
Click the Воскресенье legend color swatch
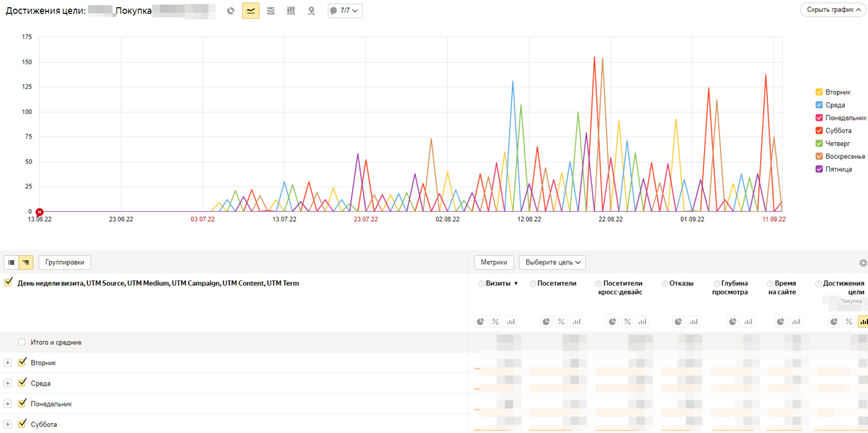[x=819, y=156]
